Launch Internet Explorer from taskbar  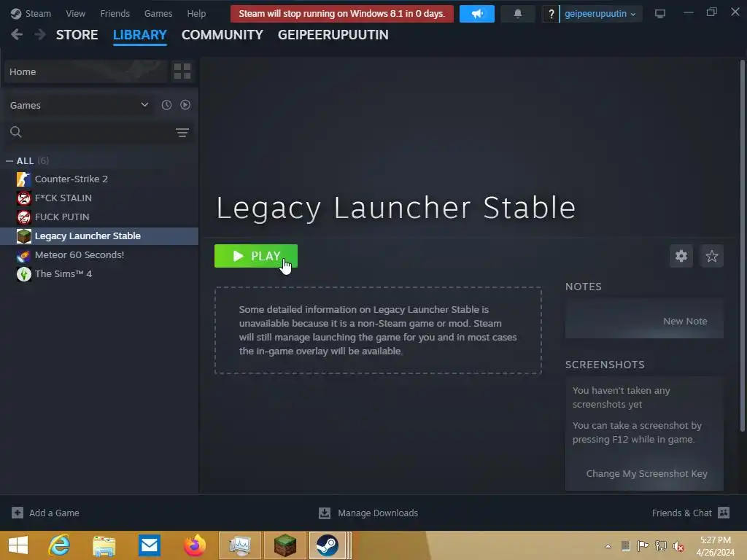(x=60, y=545)
